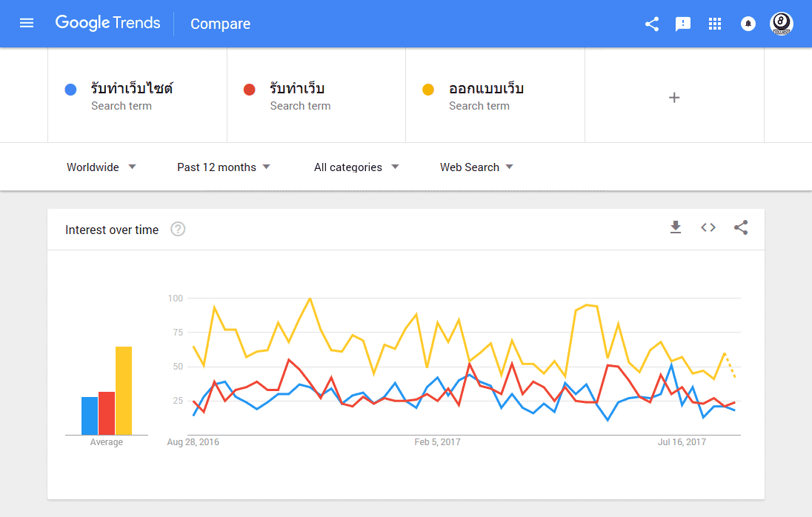Click the share icon in the top bar

(x=651, y=23)
